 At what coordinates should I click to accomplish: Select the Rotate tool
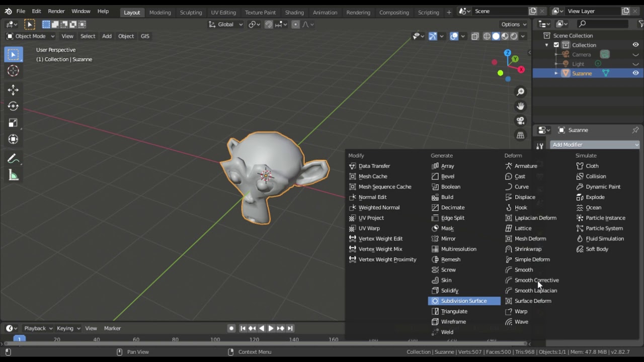click(13, 106)
